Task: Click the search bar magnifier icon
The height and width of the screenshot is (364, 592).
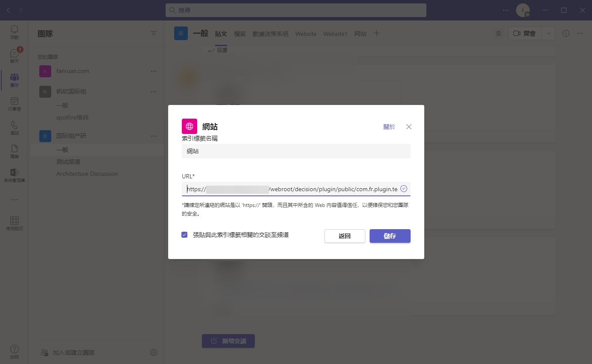Action: tap(172, 10)
